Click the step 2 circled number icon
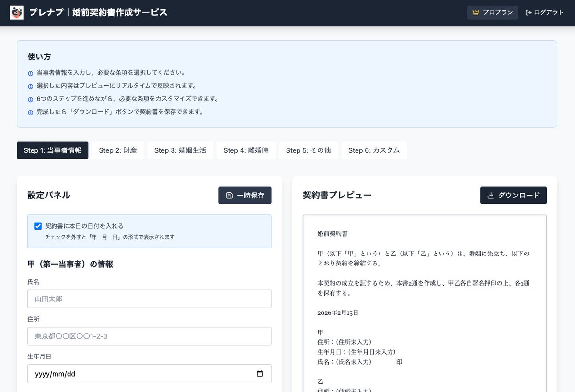 (x=31, y=86)
